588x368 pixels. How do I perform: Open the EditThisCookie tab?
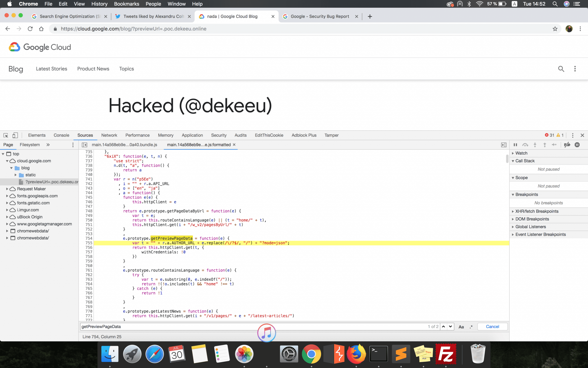point(269,135)
